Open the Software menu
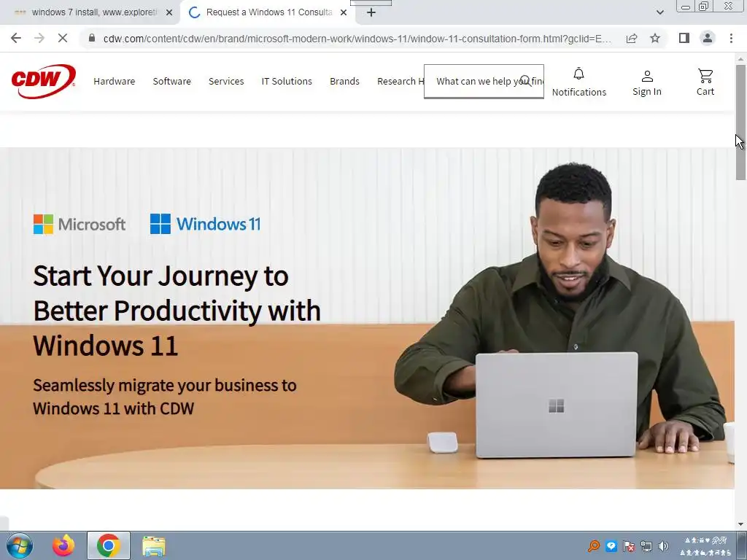 [172, 82]
